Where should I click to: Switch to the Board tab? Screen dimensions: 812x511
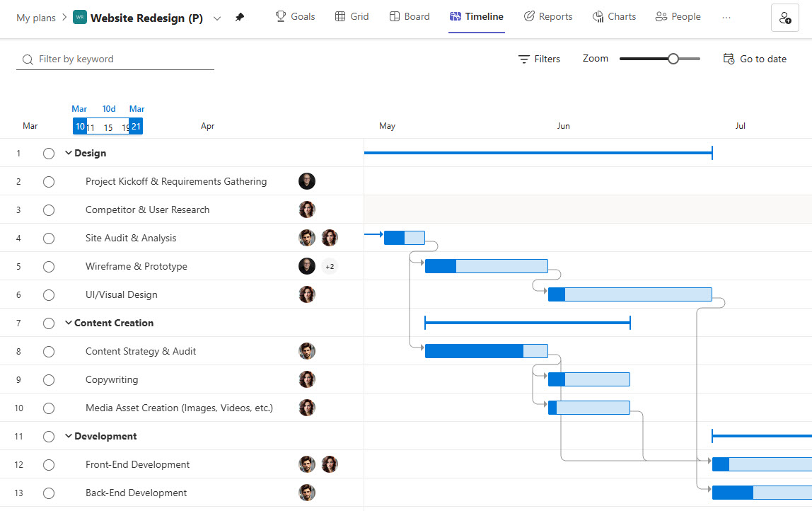[x=409, y=16]
